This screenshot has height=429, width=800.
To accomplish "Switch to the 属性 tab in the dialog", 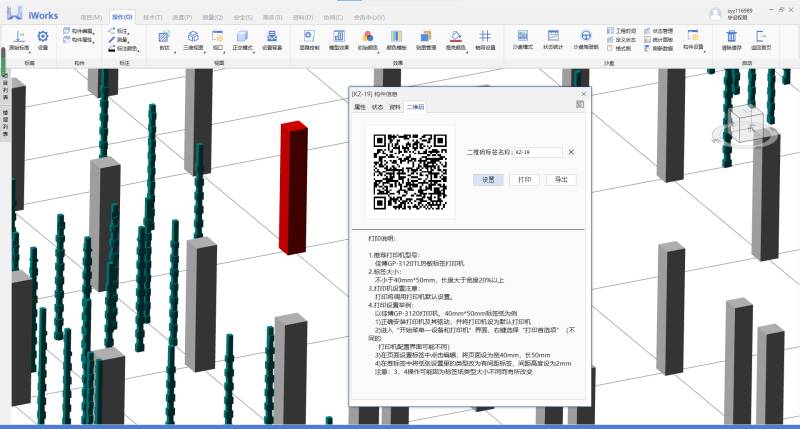I will [360, 107].
